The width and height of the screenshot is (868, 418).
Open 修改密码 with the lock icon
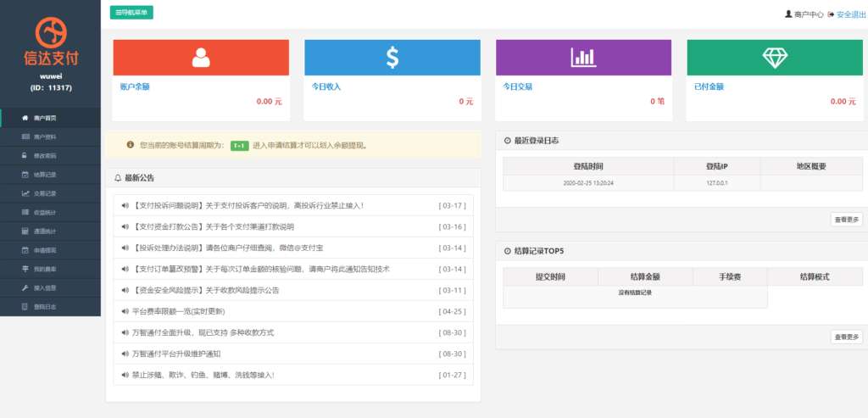[50, 155]
